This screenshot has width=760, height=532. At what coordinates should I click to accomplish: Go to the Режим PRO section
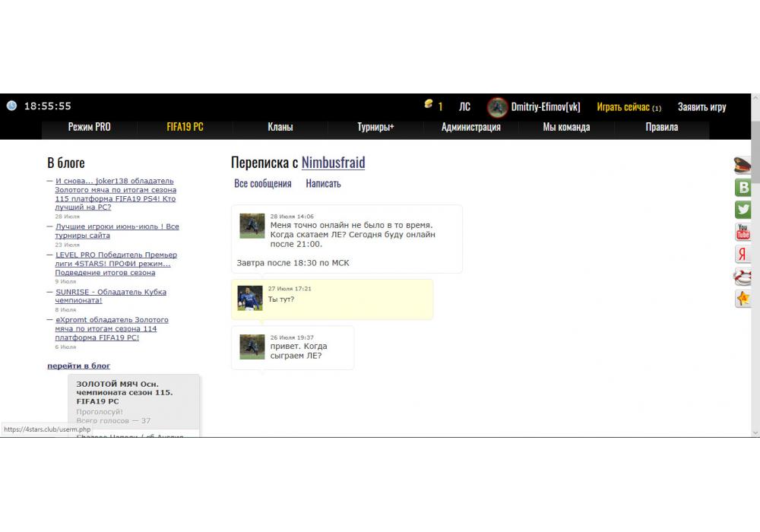(x=89, y=127)
